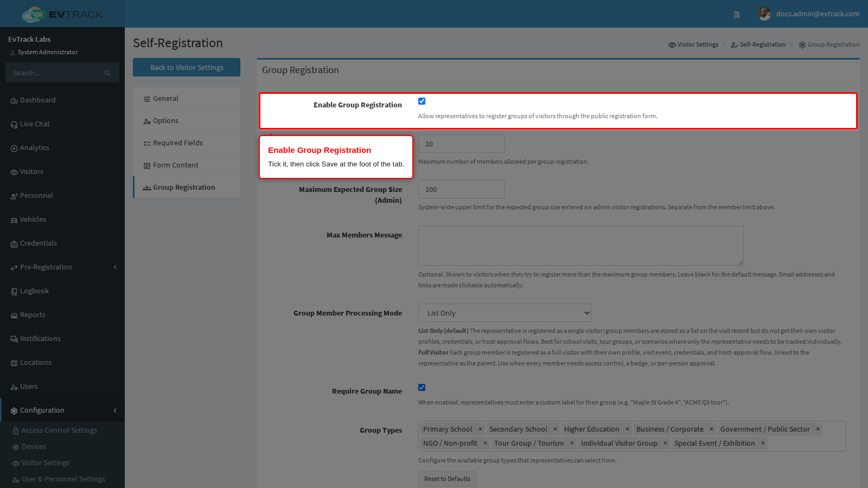This screenshot has width=868, height=488.
Task: Click the Maximum Expected Group Size field
Action: [x=461, y=189]
